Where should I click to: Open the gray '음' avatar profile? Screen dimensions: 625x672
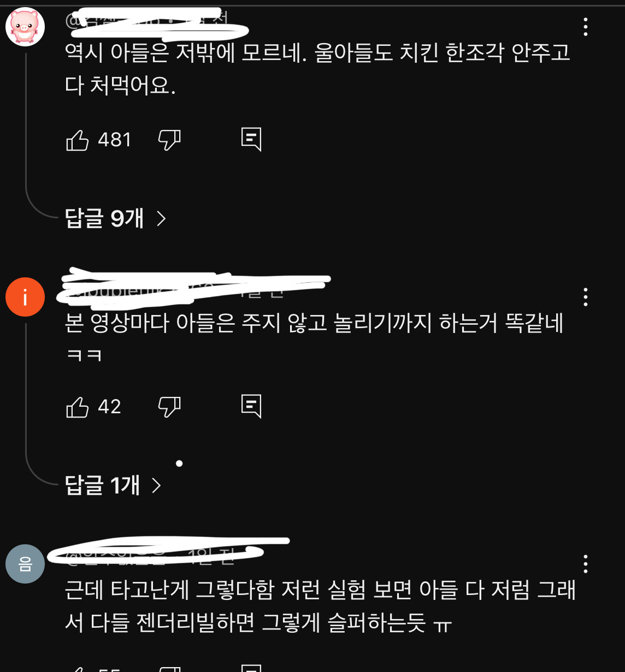coord(25,564)
